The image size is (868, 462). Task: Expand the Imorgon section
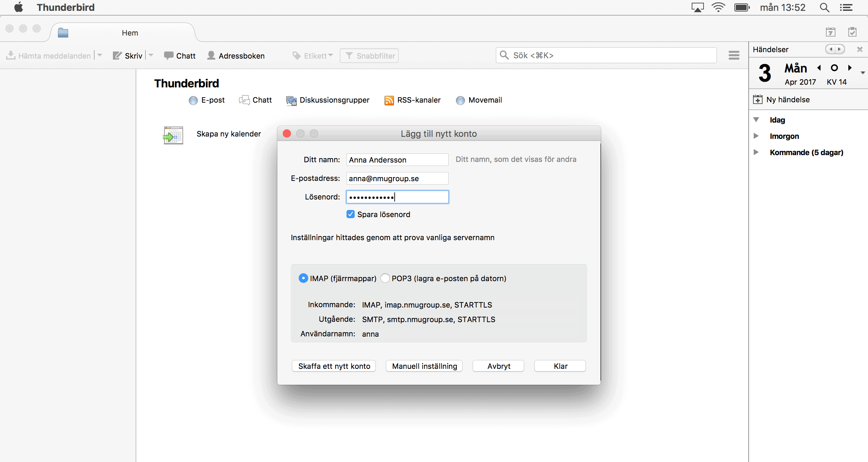[756, 136]
